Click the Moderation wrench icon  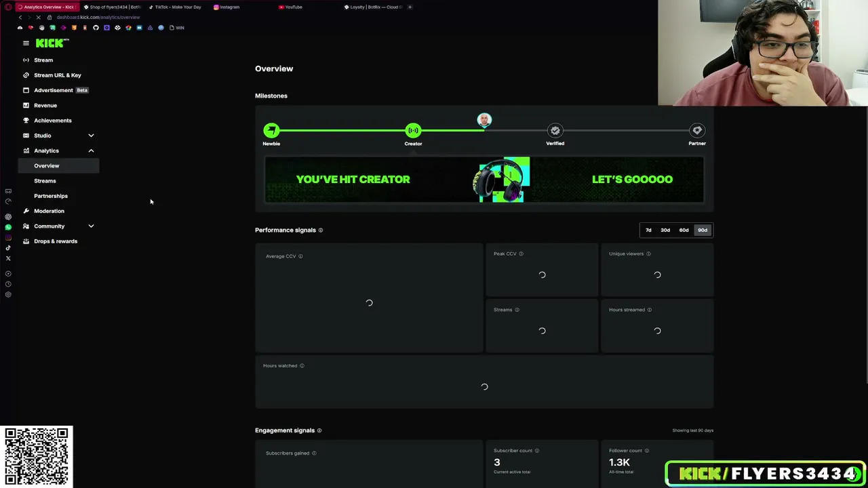tap(26, 211)
